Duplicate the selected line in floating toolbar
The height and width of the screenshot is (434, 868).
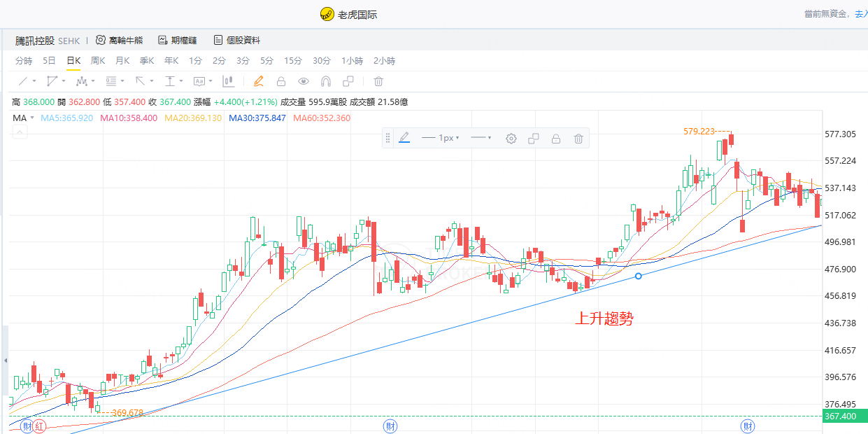534,139
